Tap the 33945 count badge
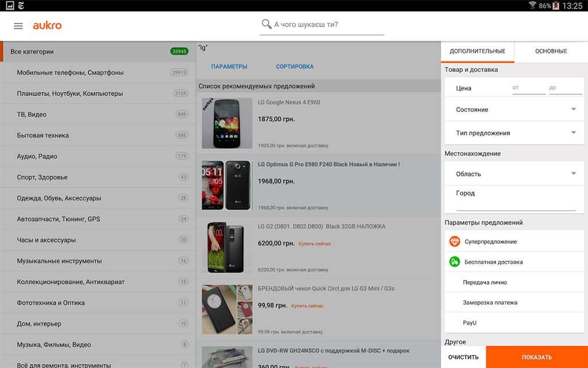The width and height of the screenshot is (588, 368). (x=179, y=51)
